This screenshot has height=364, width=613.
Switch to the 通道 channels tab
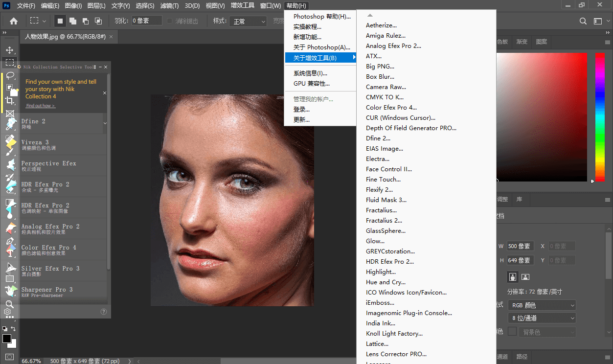pos(502,357)
